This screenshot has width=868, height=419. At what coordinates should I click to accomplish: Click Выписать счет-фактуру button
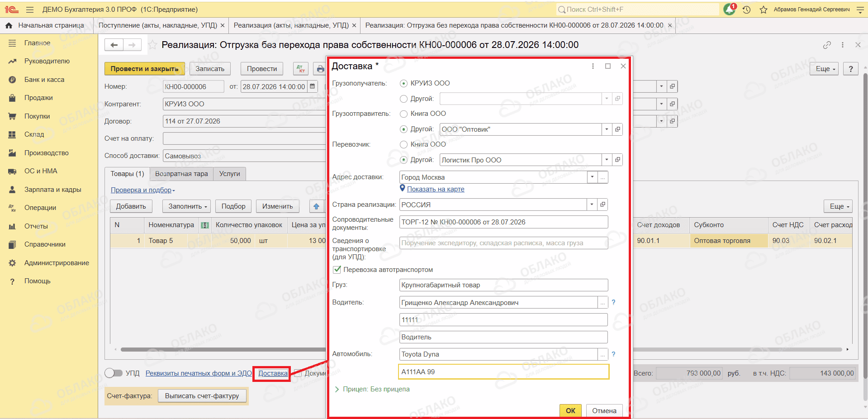coord(202,396)
